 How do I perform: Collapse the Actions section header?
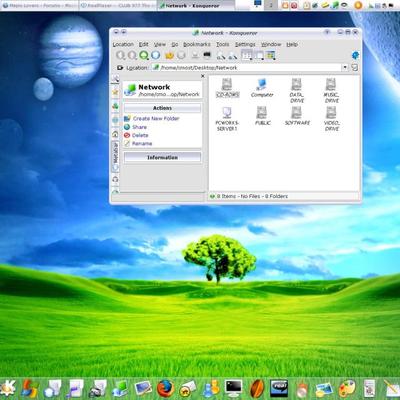tap(162, 108)
